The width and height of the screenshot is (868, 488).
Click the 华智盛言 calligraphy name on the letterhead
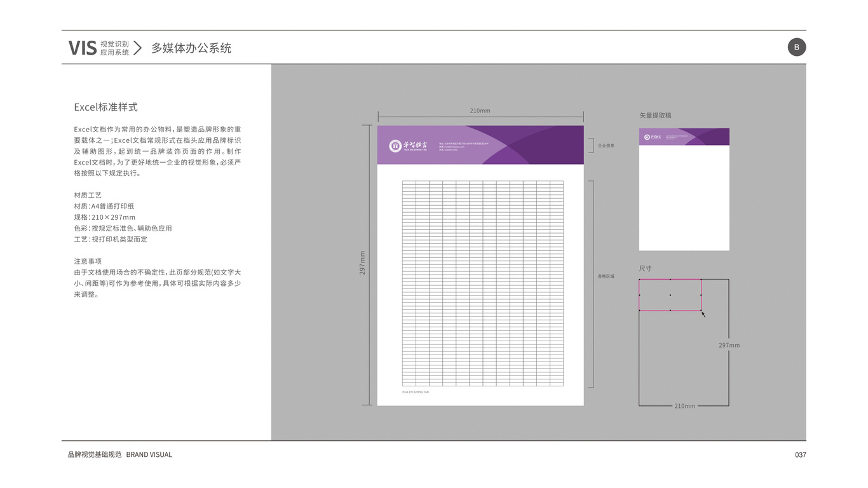pyautogui.click(x=416, y=146)
